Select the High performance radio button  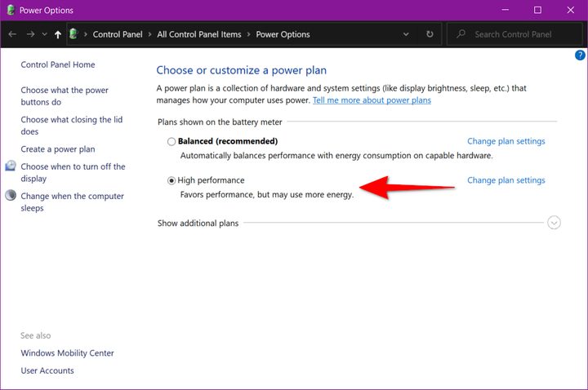[171, 180]
